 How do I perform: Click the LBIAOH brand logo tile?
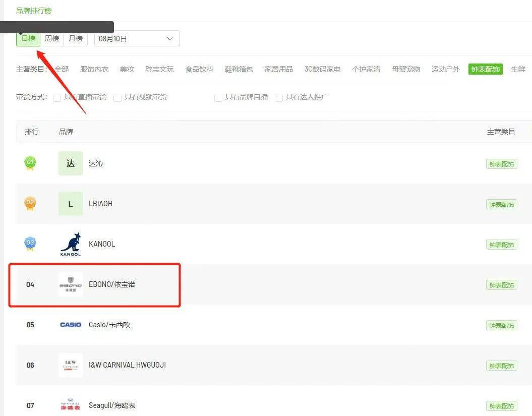71,204
